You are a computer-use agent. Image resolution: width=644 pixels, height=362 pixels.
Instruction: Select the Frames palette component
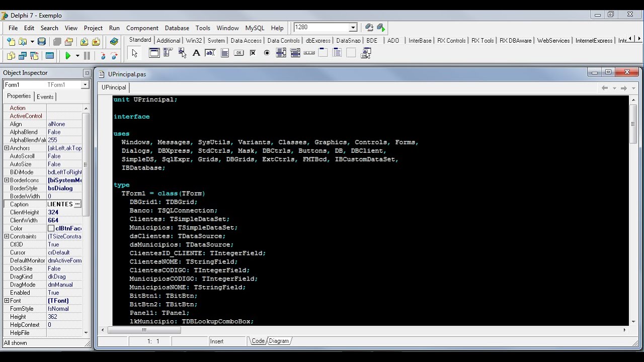(x=154, y=53)
